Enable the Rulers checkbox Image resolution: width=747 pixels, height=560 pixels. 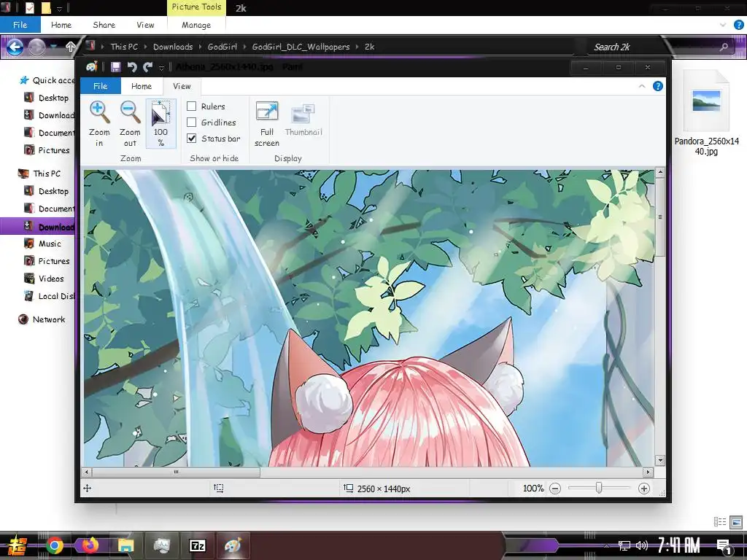pos(192,106)
